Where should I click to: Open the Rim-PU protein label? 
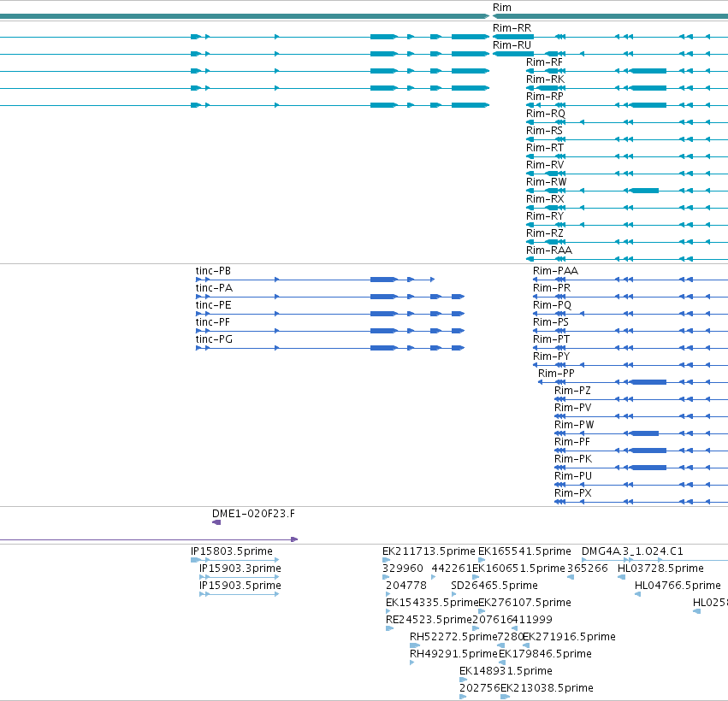click(573, 476)
